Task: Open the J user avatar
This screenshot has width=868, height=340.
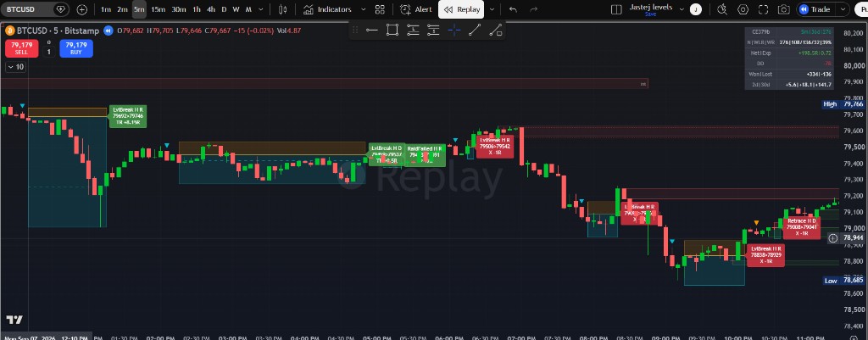Action: point(697,9)
